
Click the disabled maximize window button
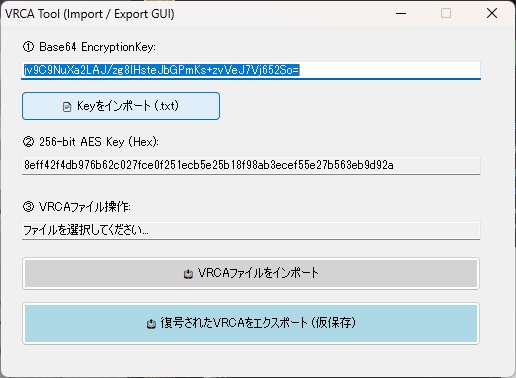coord(446,13)
